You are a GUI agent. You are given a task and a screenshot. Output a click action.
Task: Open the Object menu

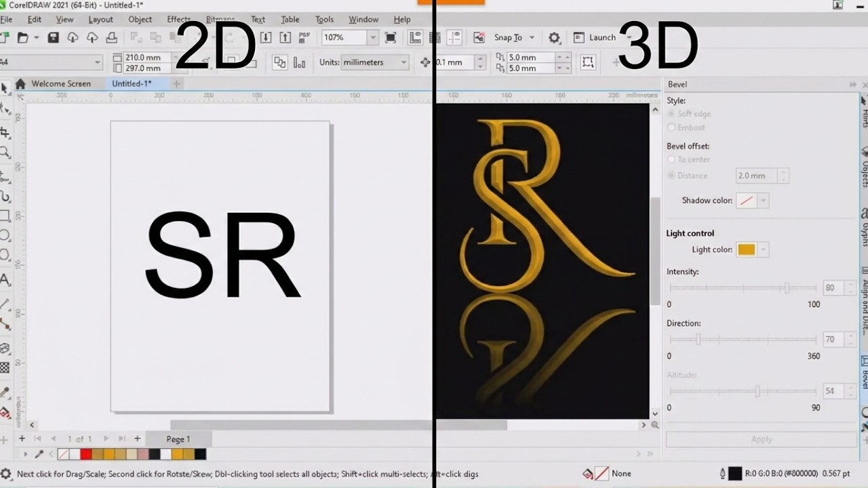click(140, 20)
